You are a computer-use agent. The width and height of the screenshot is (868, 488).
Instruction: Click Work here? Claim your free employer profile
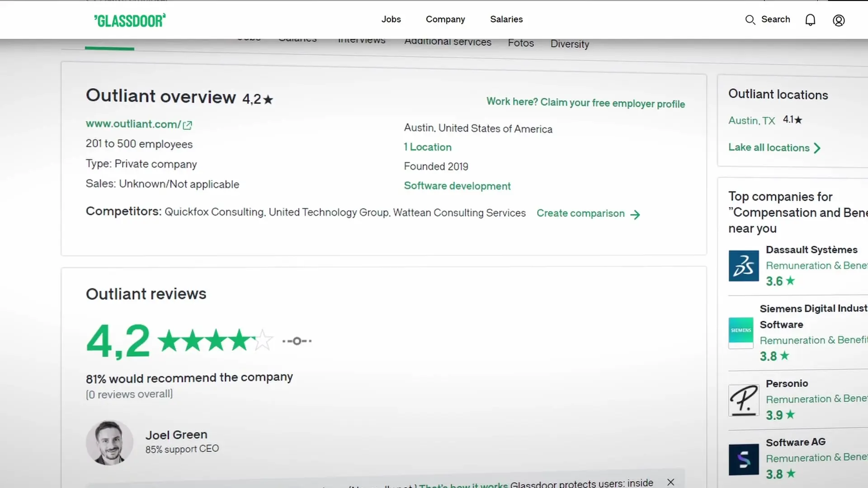pos(585,103)
